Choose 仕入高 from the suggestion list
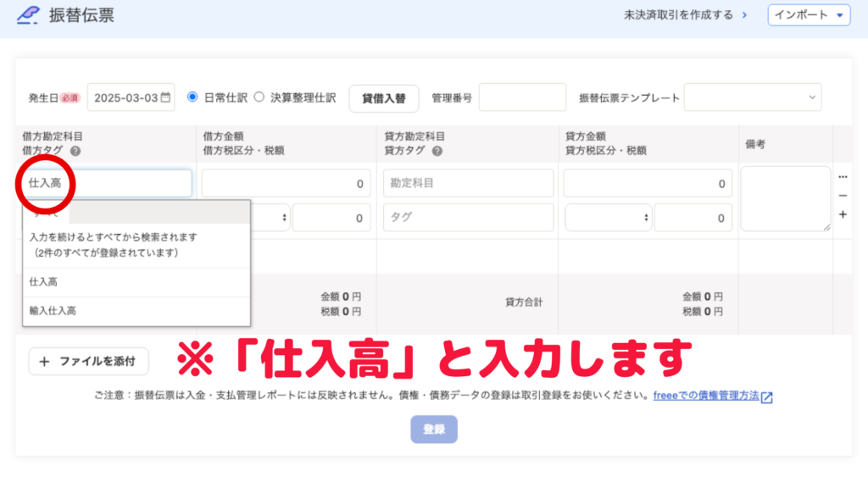Image resolution: width=868 pixels, height=488 pixels. 44,281
